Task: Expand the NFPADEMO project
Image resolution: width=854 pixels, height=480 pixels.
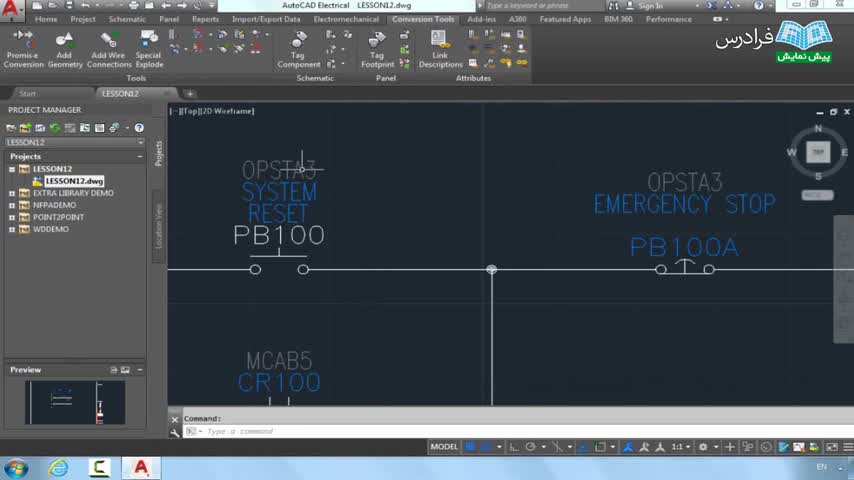Action: (x=12, y=205)
